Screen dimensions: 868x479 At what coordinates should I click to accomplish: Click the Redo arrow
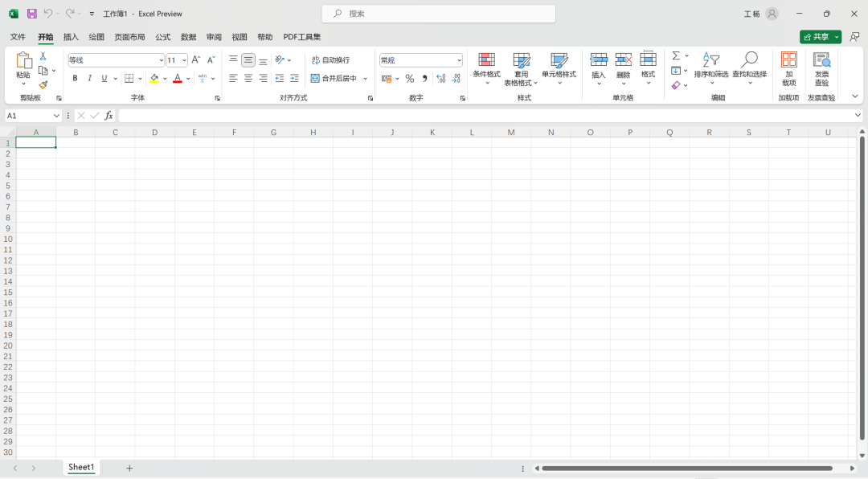click(70, 14)
